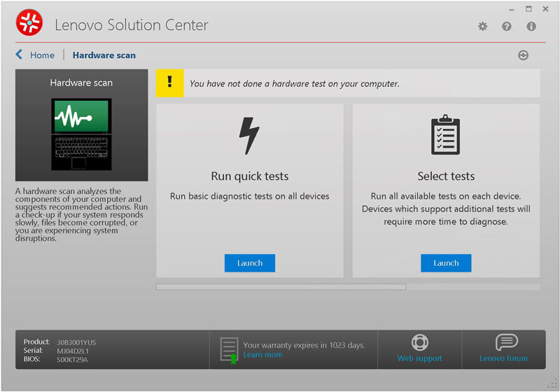Click serial number MJ04D2L1
560x392 pixels.
pos(73,351)
